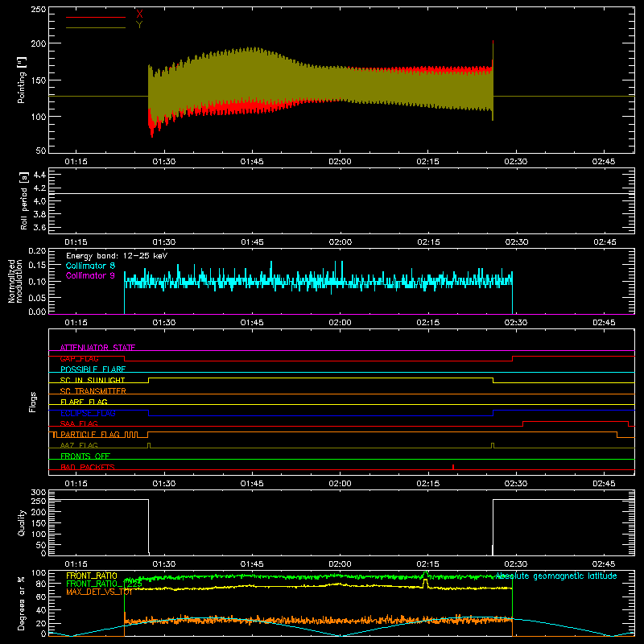Click the MAX_DET_VS_TOT legend entry
644x644 pixels.
coord(99,592)
